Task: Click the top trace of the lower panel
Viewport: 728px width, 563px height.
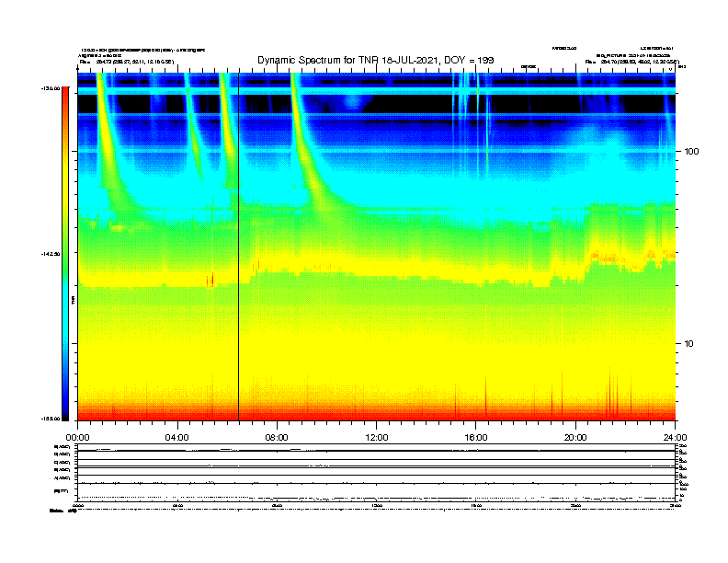Action: pos(376,451)
